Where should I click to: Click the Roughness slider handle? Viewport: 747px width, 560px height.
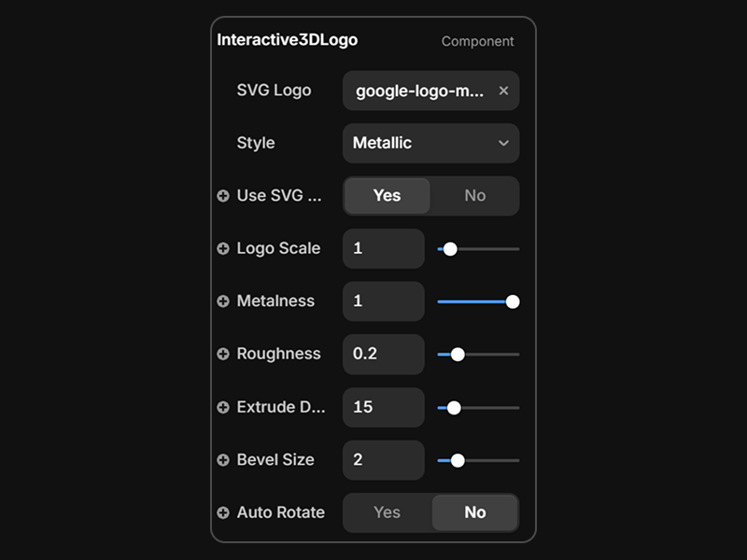coord(458,355)
